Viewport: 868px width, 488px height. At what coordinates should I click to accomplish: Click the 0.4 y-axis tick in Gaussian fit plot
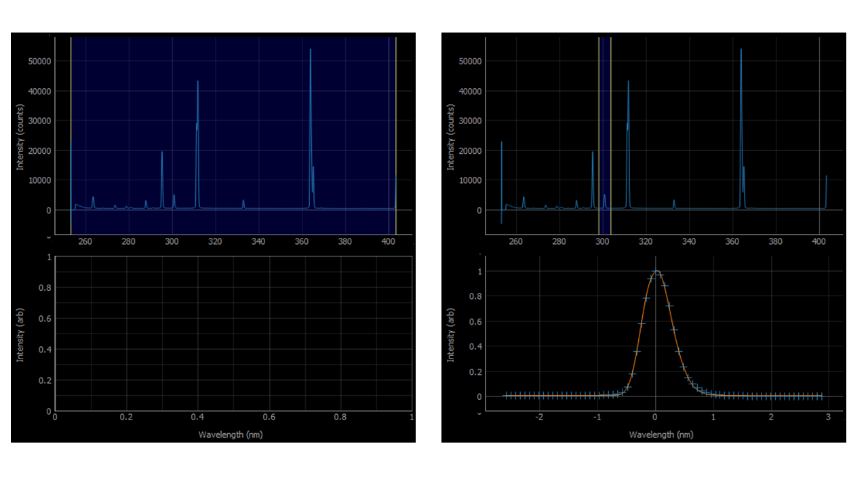[475, 346]
